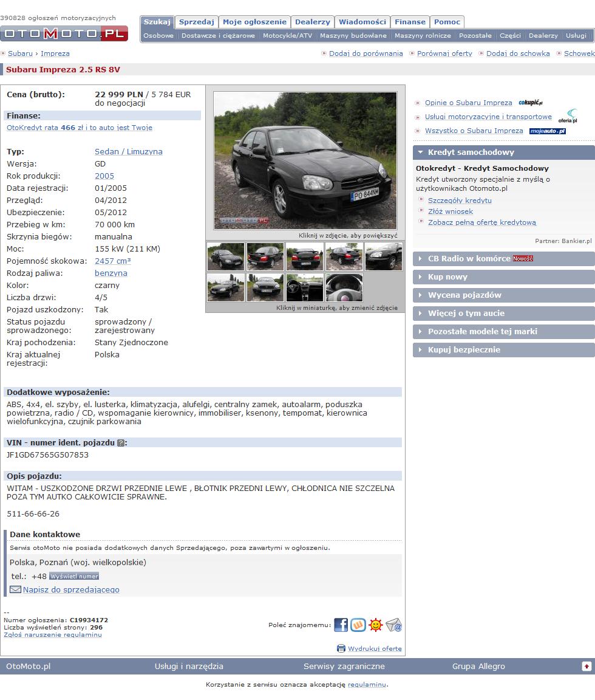
Task: Open Opinie o Subaru Impreza link
Action: [468, 103]
